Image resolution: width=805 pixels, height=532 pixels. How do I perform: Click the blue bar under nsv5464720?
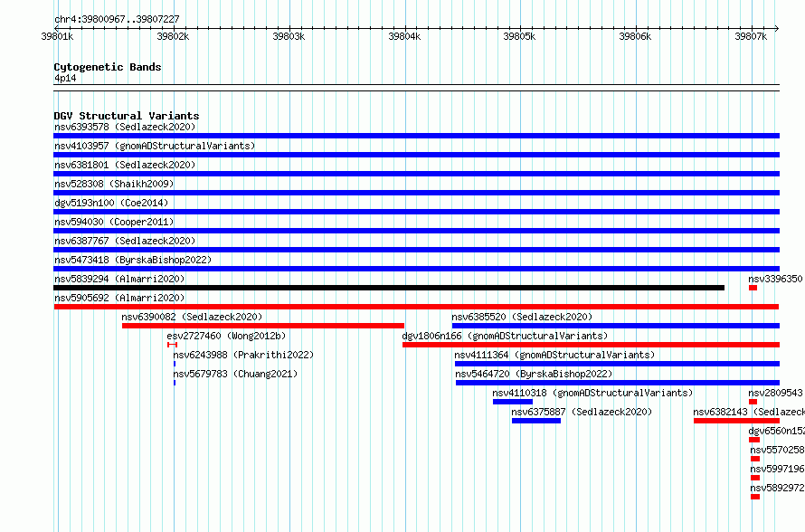coord(618,383)
